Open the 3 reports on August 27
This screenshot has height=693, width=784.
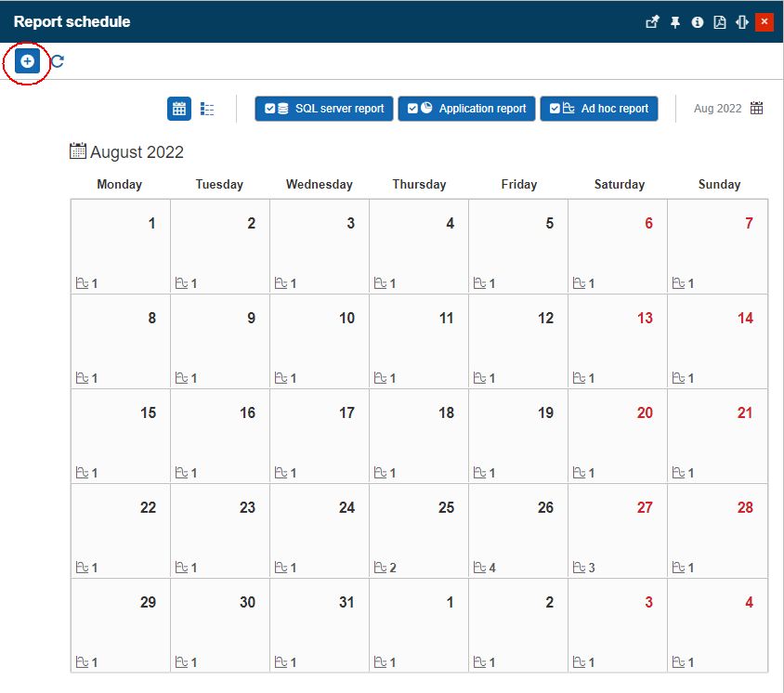pyautogui.click(x=583, y=568)
